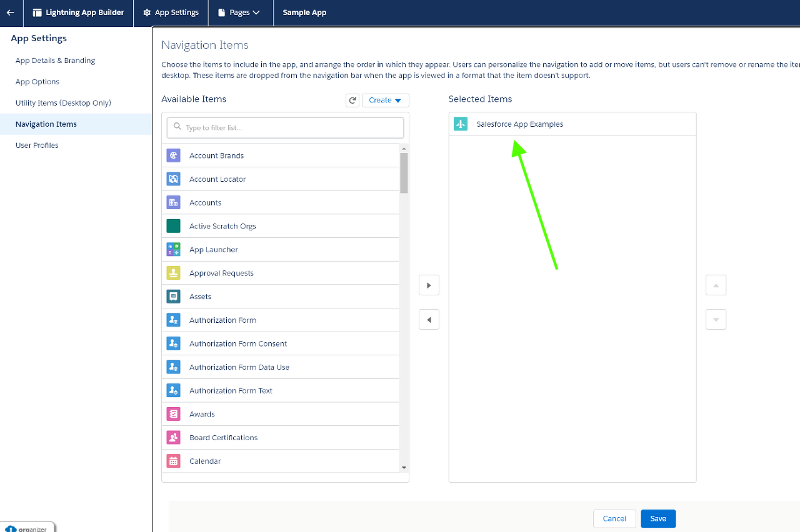Select Awards text in list
The image size is (800, 532).
pyautogui.click(x=202, y=414)
